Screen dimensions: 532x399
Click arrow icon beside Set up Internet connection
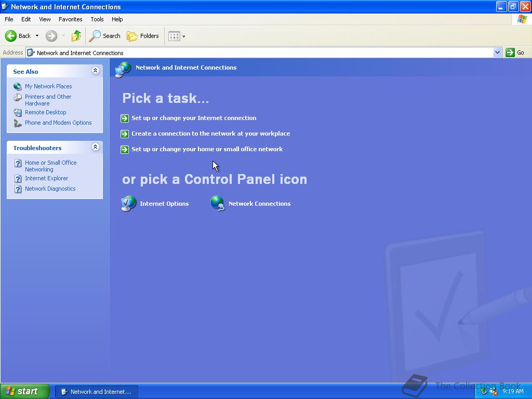(x=125, y=118)
